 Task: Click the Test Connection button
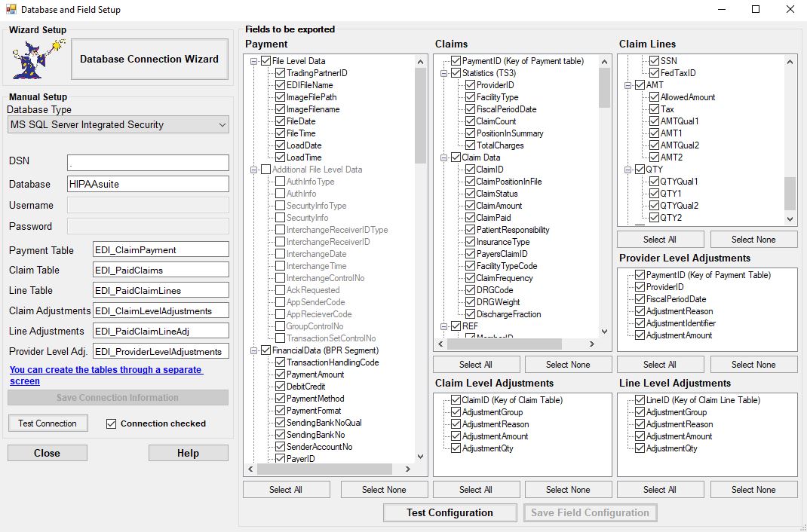[48, 423]
